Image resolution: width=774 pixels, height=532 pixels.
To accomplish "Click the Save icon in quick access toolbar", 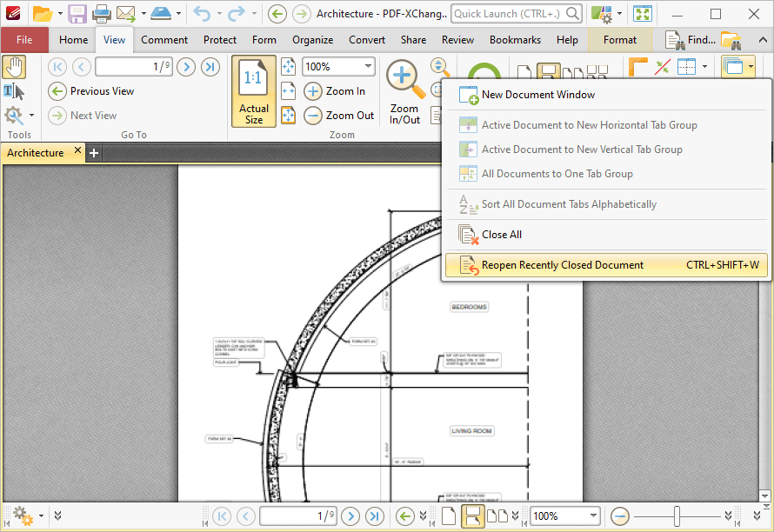I will coord(77,14).
